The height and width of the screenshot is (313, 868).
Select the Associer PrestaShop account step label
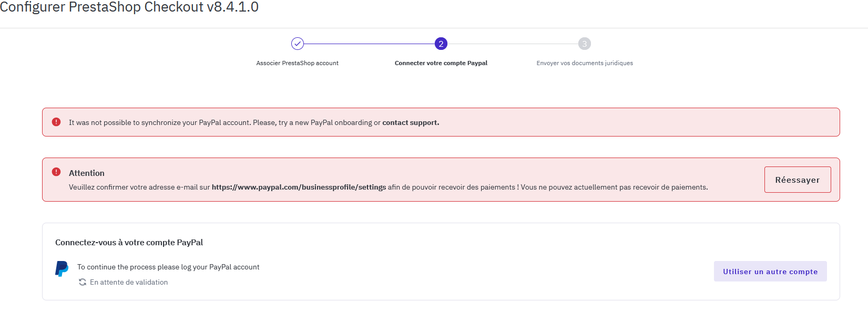tap(297, 63)
